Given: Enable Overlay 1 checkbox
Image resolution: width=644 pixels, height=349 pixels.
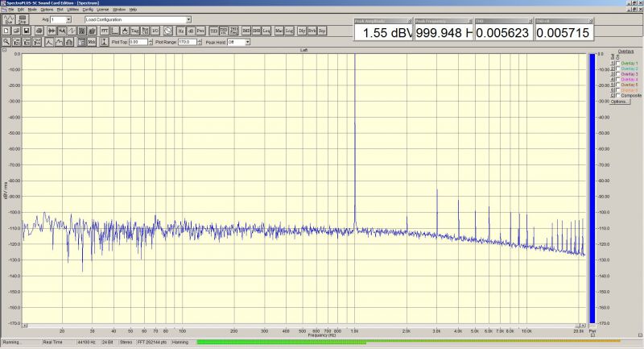Looking at the screenshot, I should [x=618, y=64].
